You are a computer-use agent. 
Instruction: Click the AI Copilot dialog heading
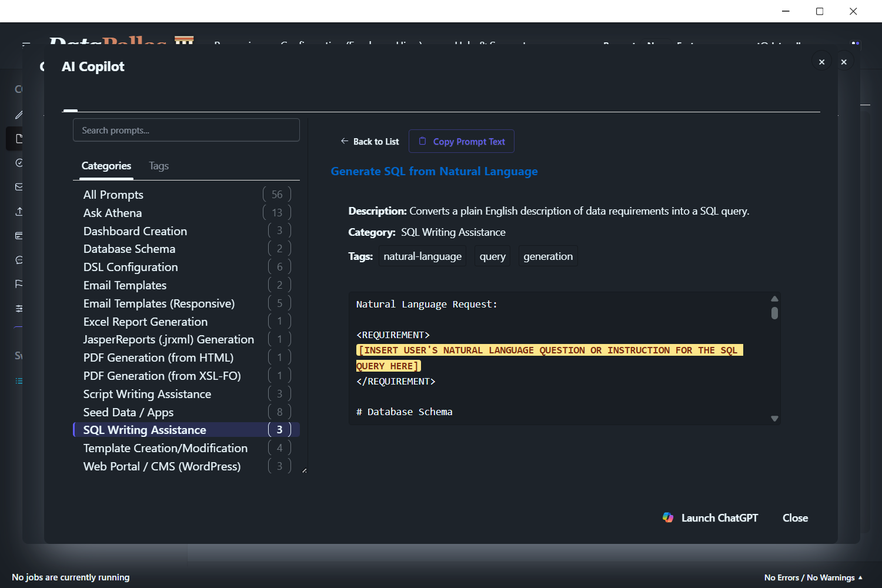click(x=93, y=66)
